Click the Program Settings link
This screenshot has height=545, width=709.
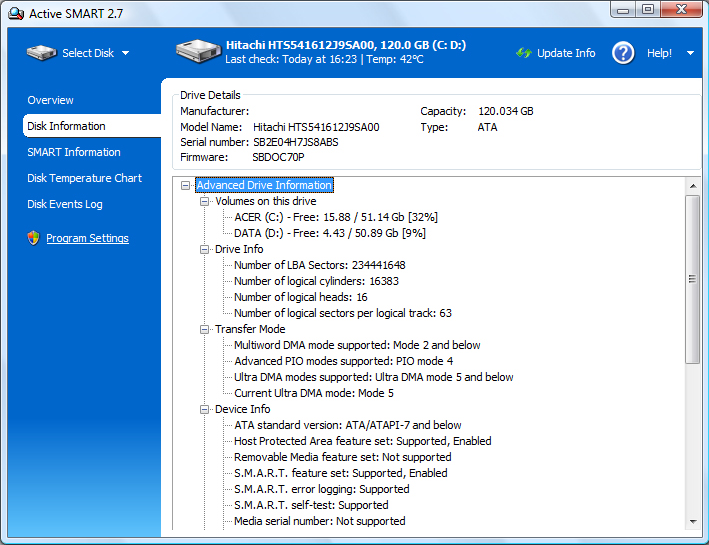(87, 238)
